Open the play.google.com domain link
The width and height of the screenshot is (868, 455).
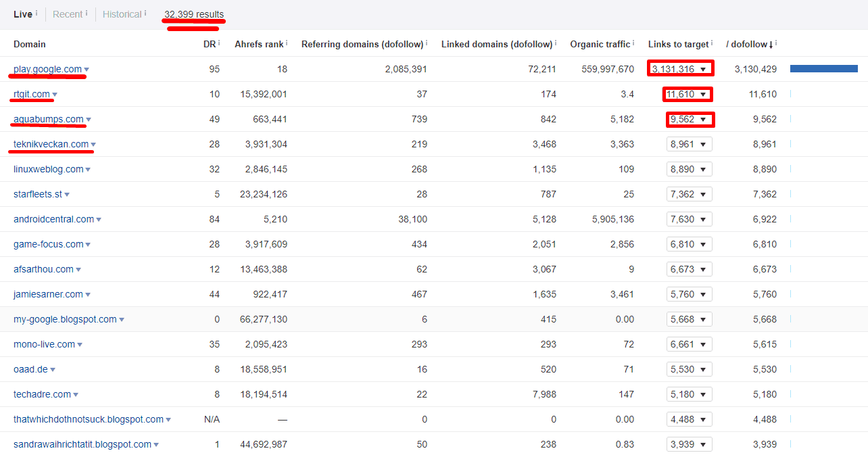pyautogui.click(x=47, y=69)
